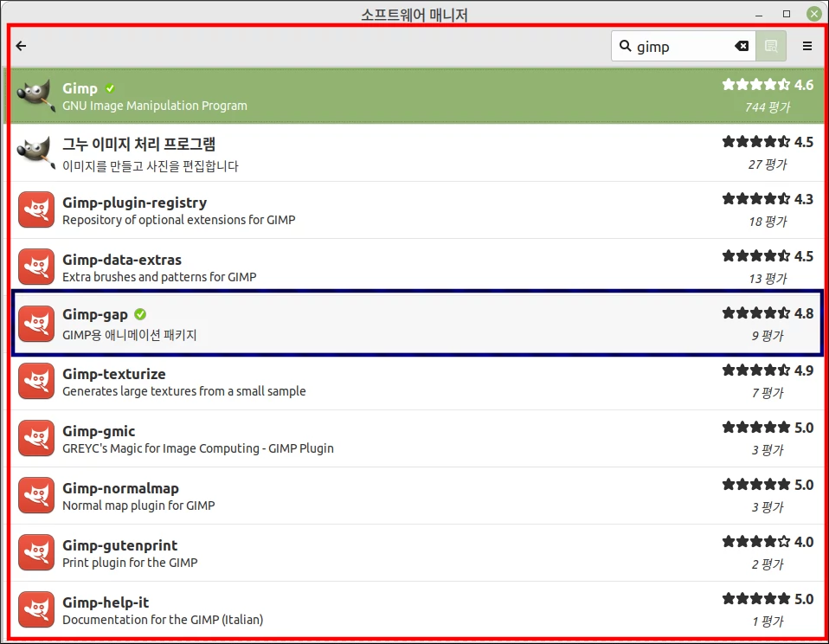Click the '9 평가' review count
The width and height of the screenshot is (829, 644).
[768, 336]
